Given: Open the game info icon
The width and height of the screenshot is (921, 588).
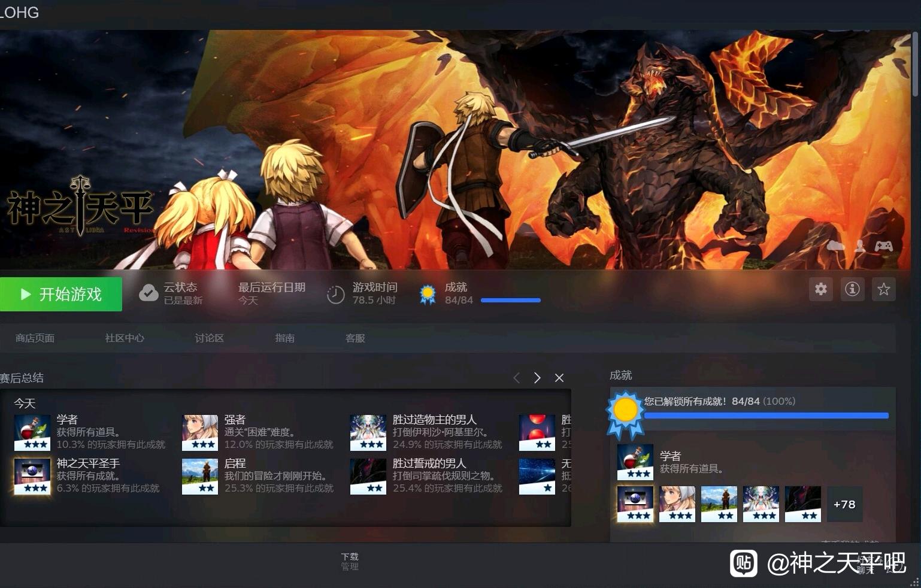Looking at the screenshot, I should (852, 289).
